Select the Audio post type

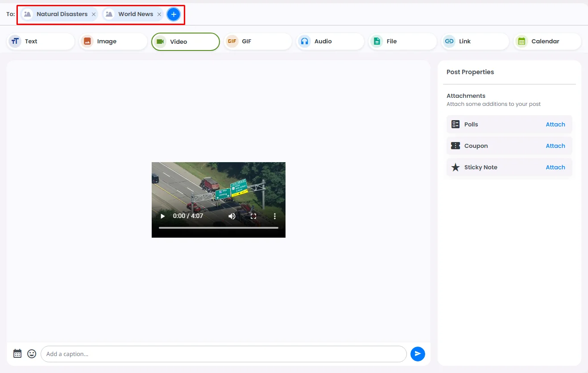330,42
